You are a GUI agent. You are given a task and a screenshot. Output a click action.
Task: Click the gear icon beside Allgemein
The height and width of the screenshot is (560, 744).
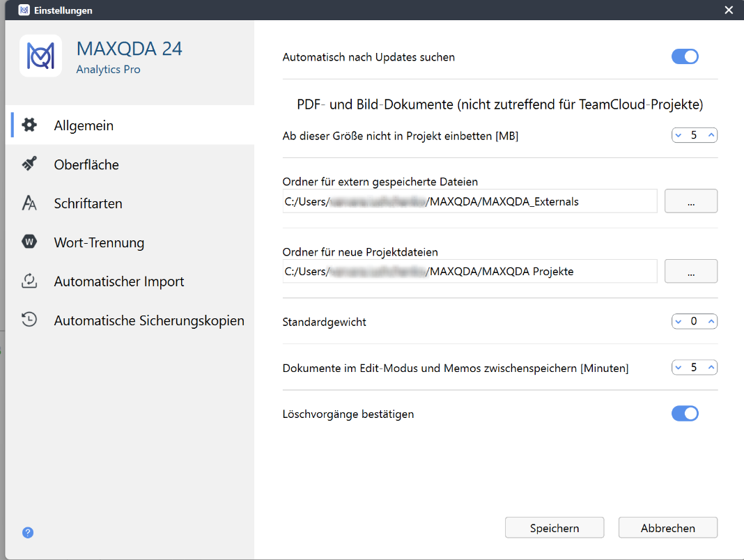29,125
